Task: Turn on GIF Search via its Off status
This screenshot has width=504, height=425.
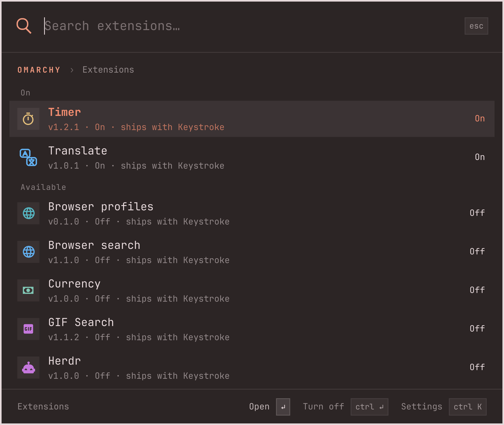Action: coord(477,329)
